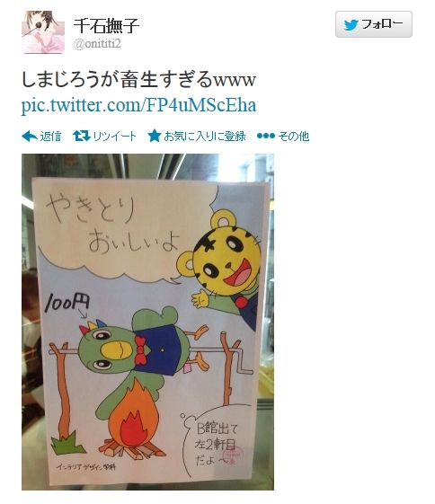Image resolution: width=435 pixels, height=504 pixels.
Task: Click the Twitter bird icon in follow button
Action: (351, 25)
